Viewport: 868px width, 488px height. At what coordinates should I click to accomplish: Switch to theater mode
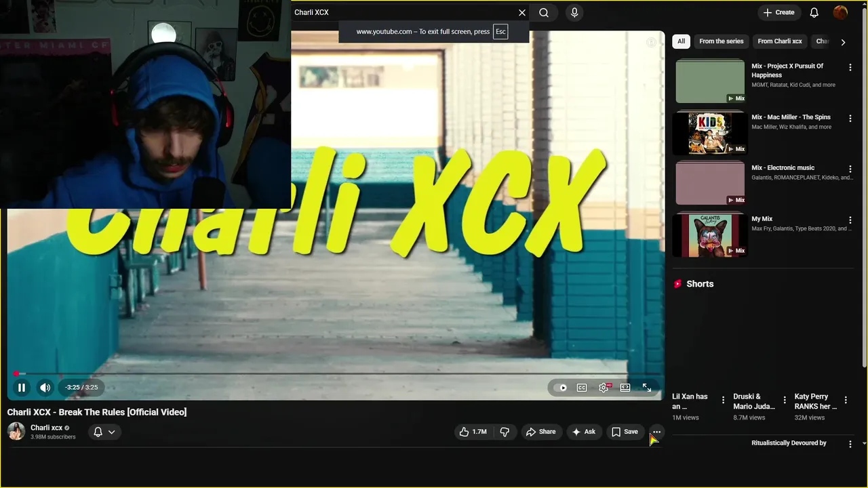pyautogui.click(x=625, y=388)
